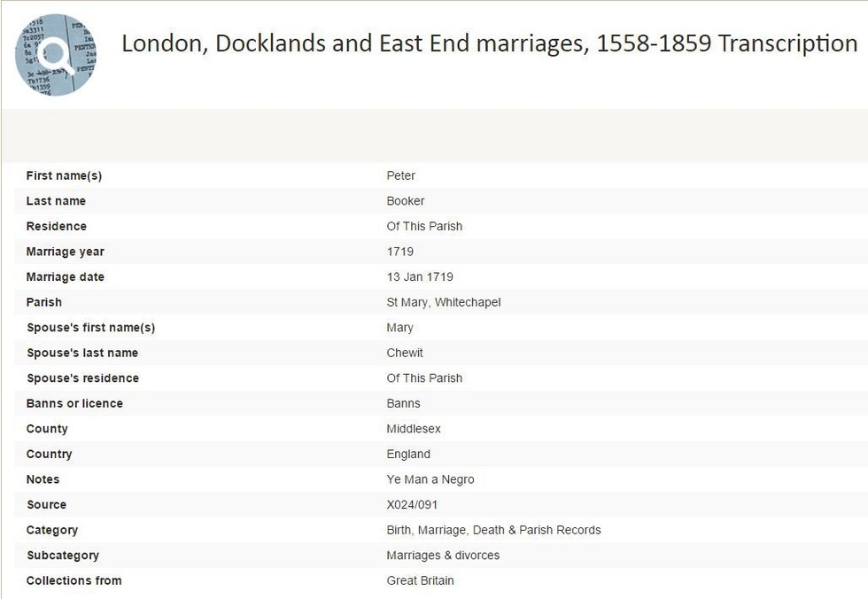Click the Collections from label
The image size is (868, 599).
(74, 580)
